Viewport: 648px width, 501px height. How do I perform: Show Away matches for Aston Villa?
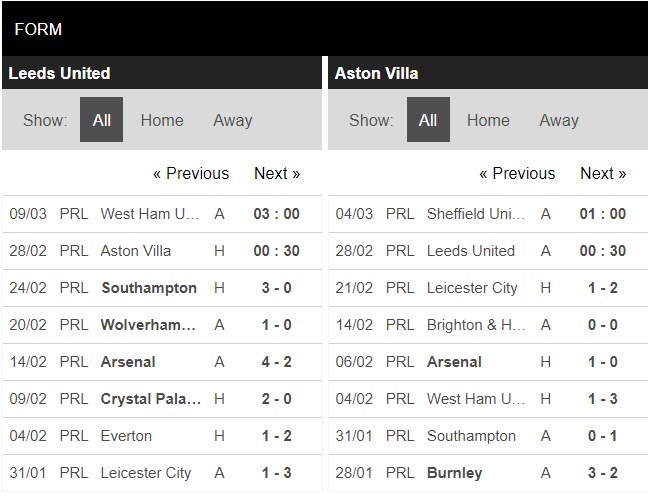(558, 120)
